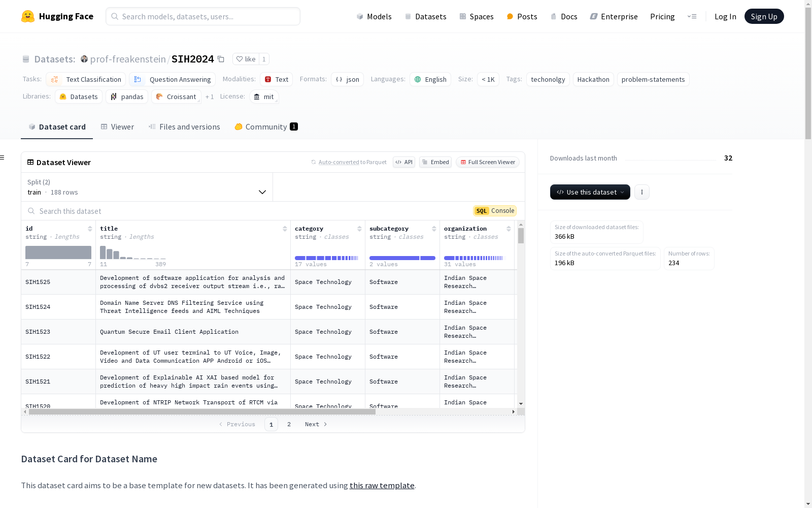
Task: Click the techonolgy tag
Action: 548,79
